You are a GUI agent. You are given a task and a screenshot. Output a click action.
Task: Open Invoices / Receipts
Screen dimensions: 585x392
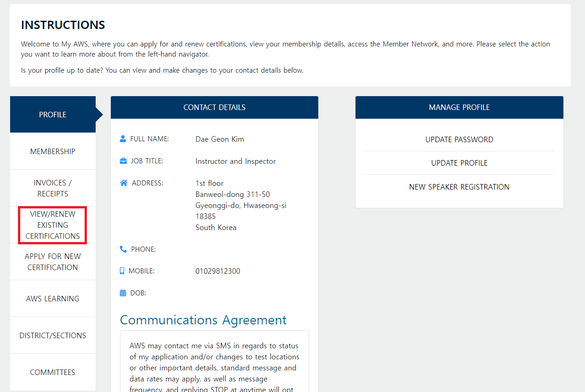pyautogui.click(x=53, y=188)
